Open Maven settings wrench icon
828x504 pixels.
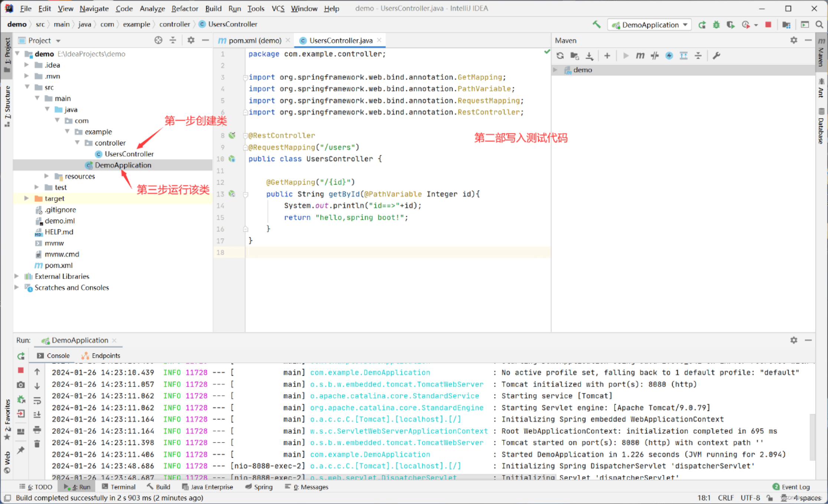[x=716, y=56]
